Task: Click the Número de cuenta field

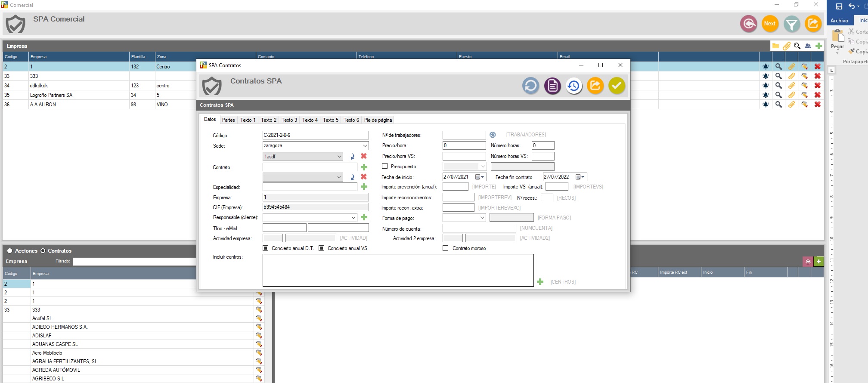Action: tap(479, 228)
